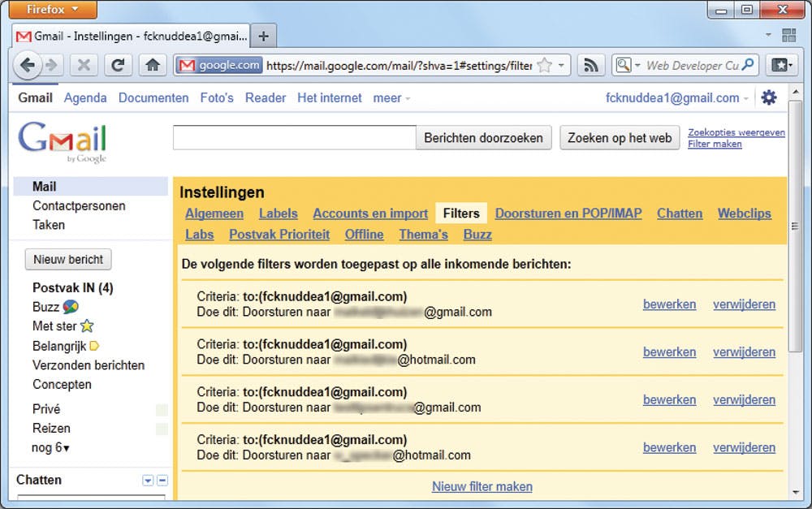Click verwijderen for the first filter
Image resolution: width=812 pixels, height=509 pixels.
[744, 304]
